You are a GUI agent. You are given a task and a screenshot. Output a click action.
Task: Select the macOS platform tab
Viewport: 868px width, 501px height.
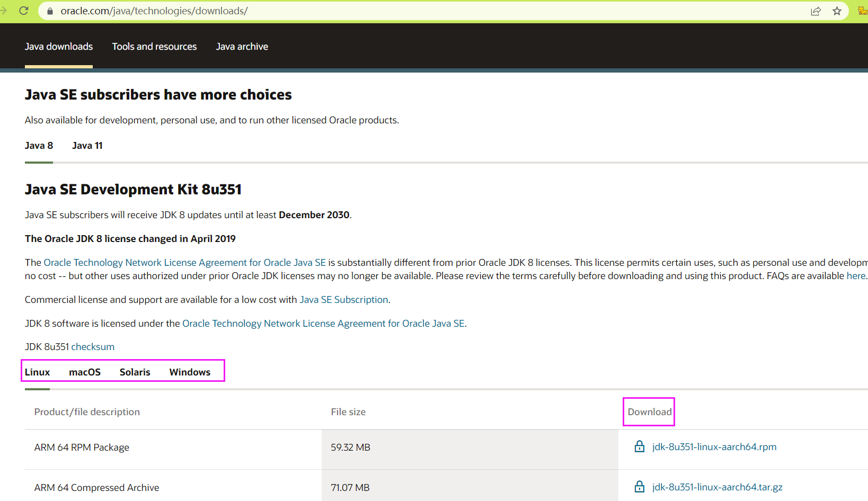(x=85, y=372)
